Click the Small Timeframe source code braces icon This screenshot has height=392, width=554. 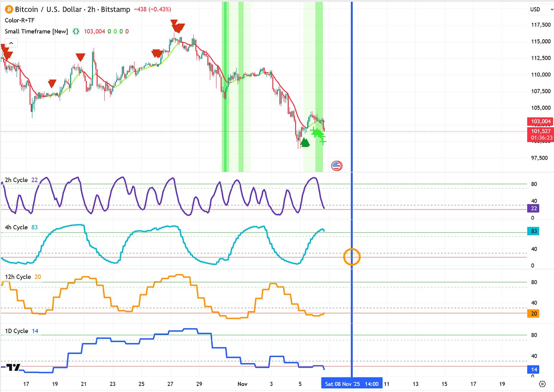(x=76, y=32)
